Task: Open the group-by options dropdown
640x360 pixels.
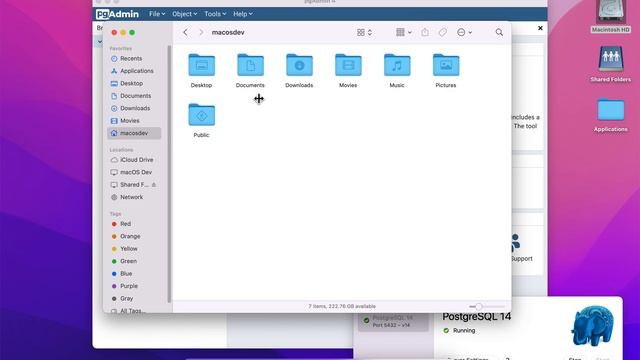Action: tap(403, 32)
